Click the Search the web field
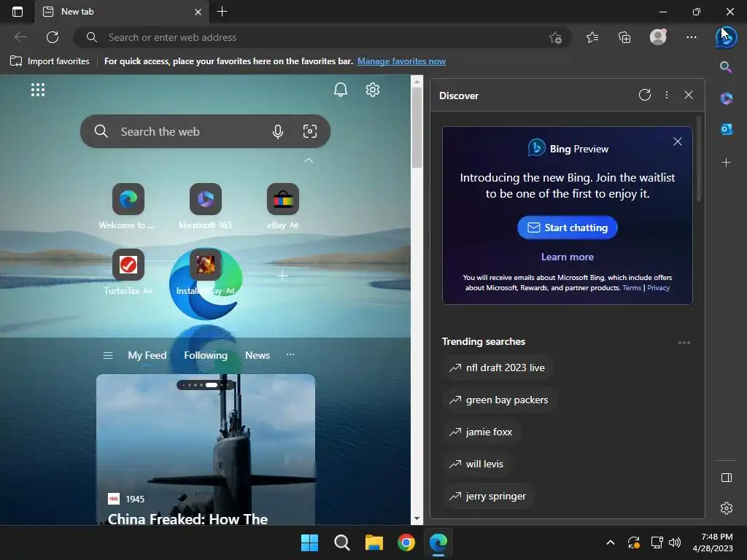747x560 pixels. pyautogui.click(x=205, y=131)
